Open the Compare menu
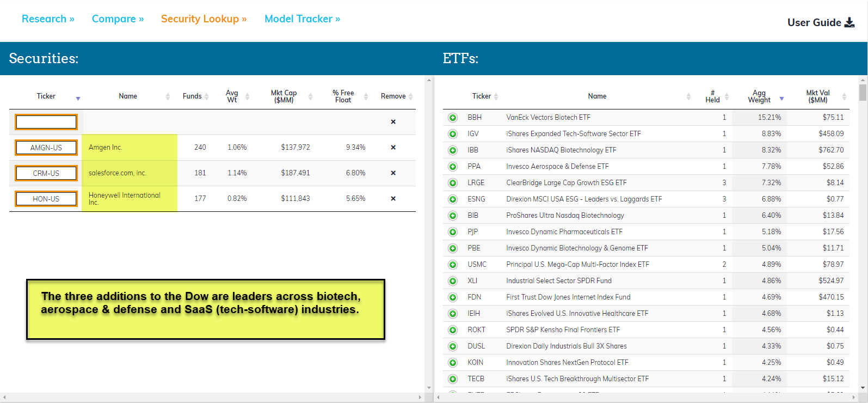This screenshot has width=868, height=403. [118, 19]
